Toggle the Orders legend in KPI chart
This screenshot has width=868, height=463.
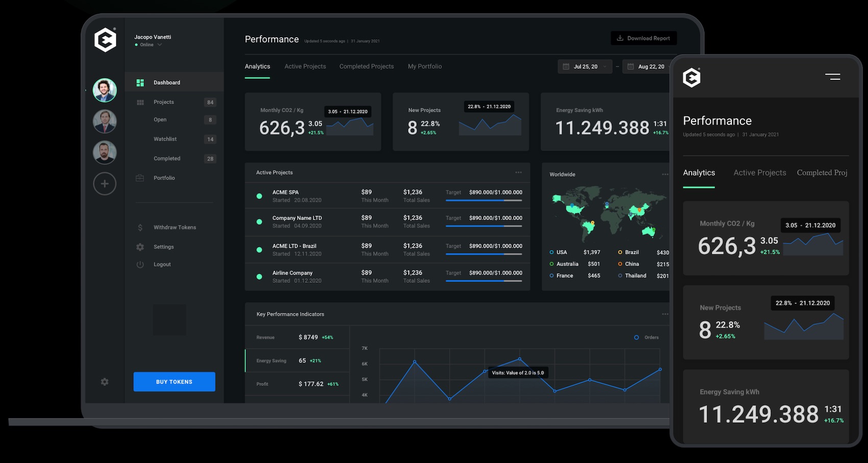tap(636, 337)
